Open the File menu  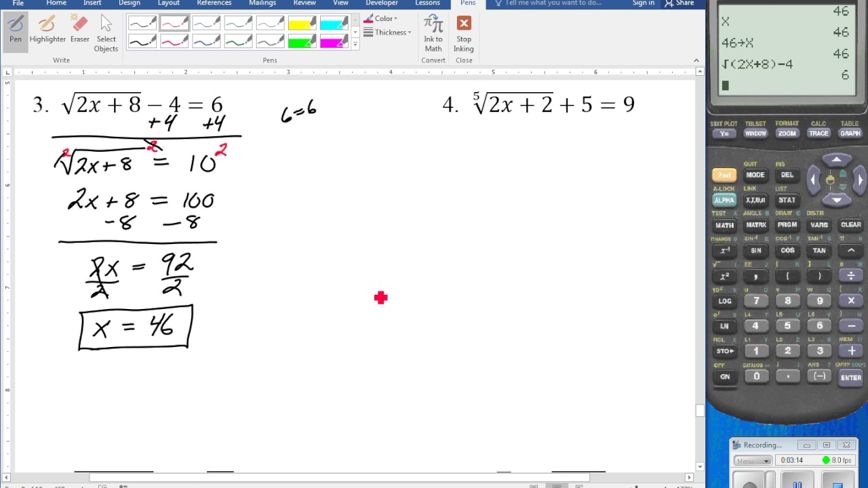click(18, 3)
